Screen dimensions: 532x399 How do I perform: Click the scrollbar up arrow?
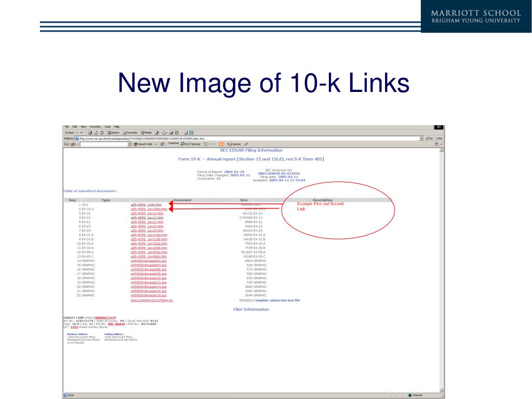tap(442, 150)
